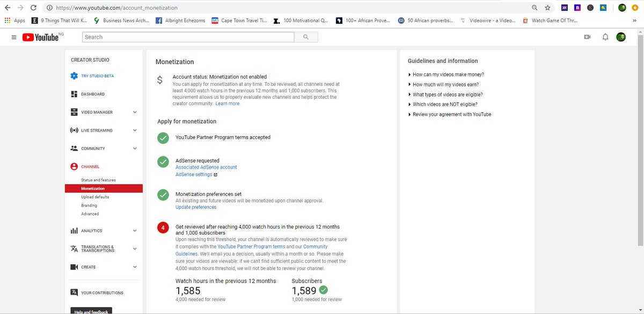The height and width of the screenshot is (314, 644).
Task: Open the Videowire bookmark
Action: click(x=487, y=20)
